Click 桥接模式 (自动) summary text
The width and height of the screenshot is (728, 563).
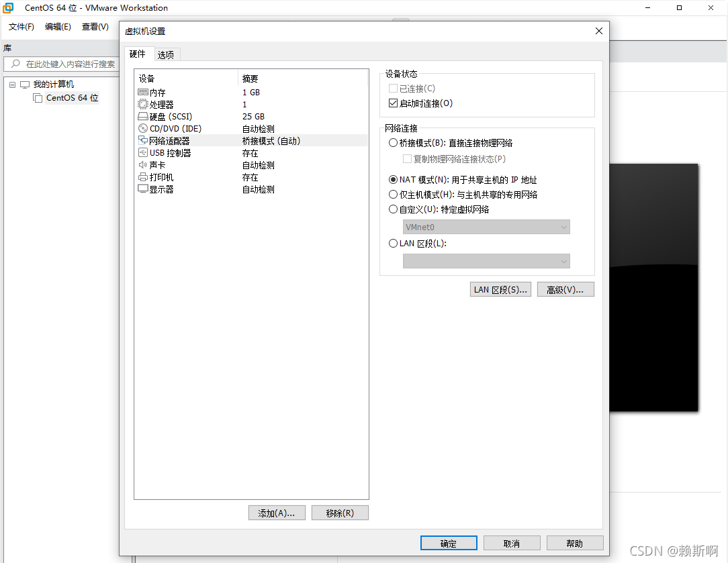(271, 140)
